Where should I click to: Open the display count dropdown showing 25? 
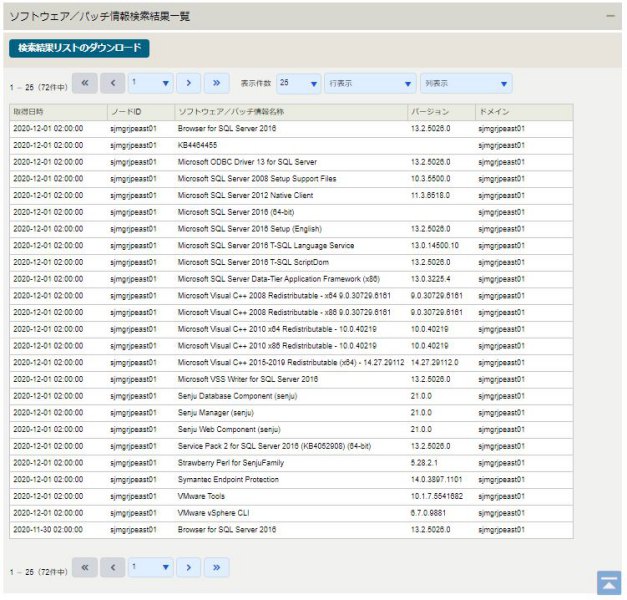click(x=298, y=84)
